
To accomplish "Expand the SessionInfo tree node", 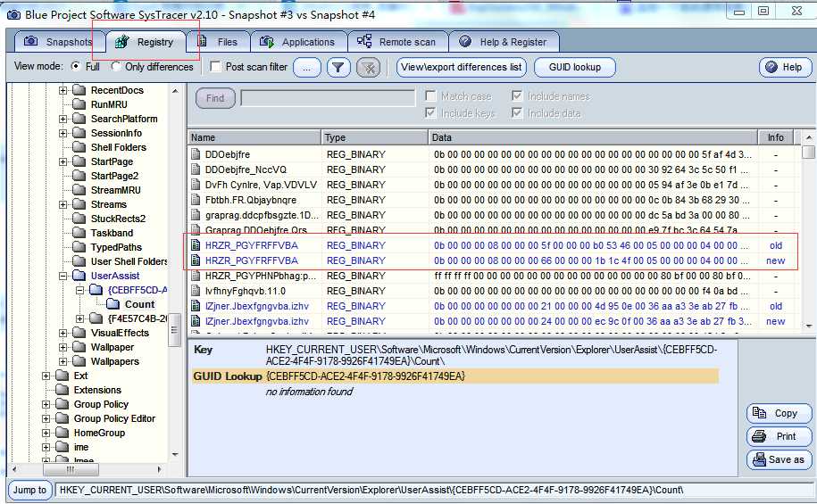I will [63, 133].
